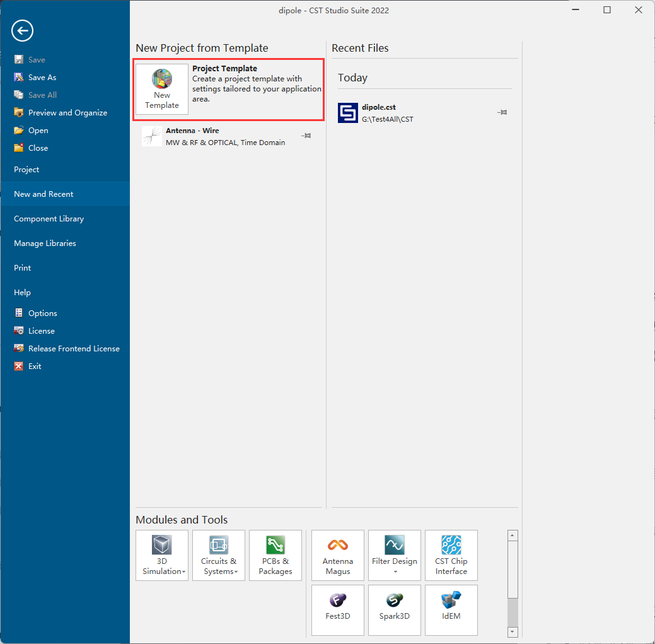The image size is (655, 644).
Task: Select New and Recent in sidebar
Action: [65, 194]
